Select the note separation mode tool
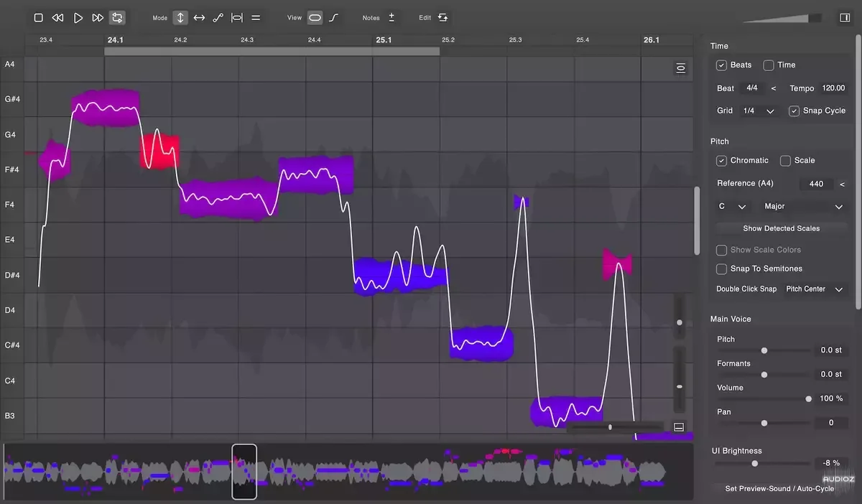862x504 pixels. 236,17
